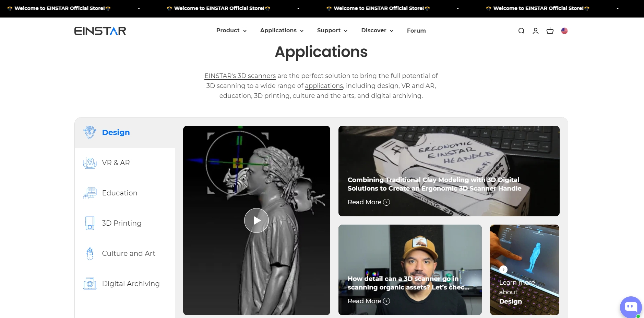The height and width of the screenshot is (318, 644).
Task: Go to the Forum menu item
Action: [x=416, y=31]
